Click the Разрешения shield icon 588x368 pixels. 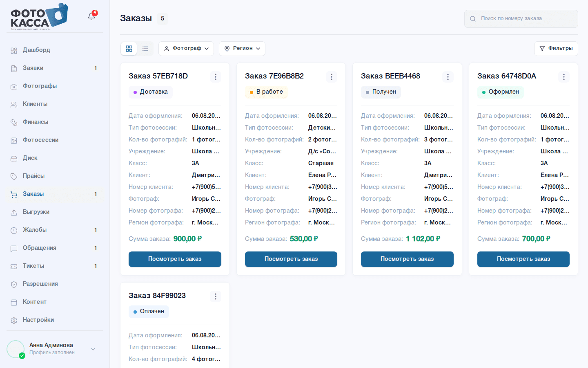(14, 284)
